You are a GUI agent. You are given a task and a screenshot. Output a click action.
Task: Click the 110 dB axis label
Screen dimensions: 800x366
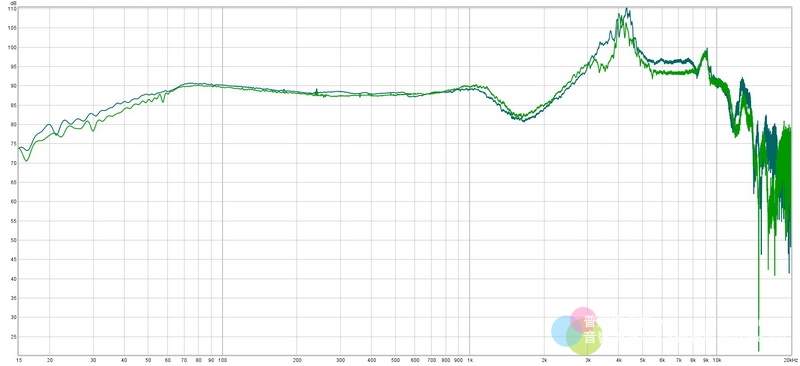click(x=12, y=9)
